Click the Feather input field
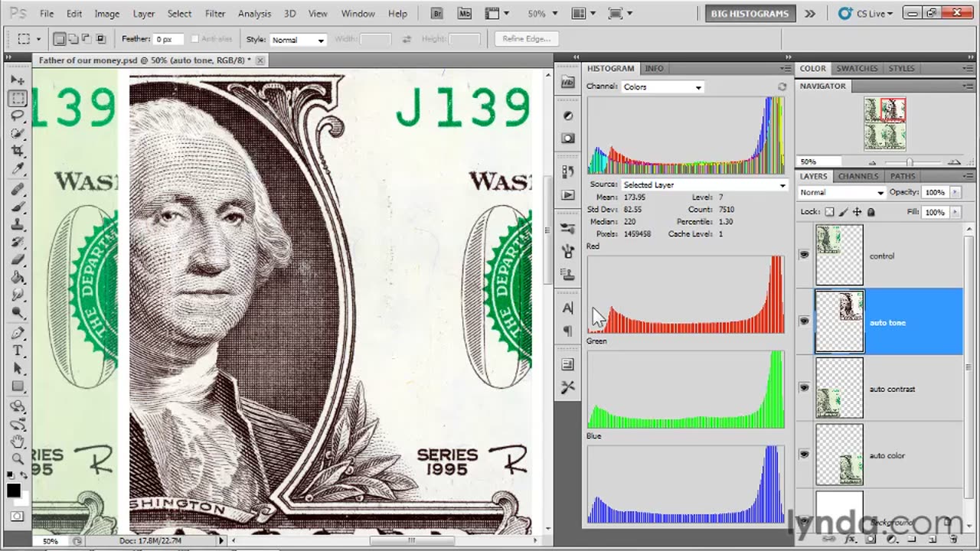The width and height of the screenshot is (980, 551). coord(168,39)
